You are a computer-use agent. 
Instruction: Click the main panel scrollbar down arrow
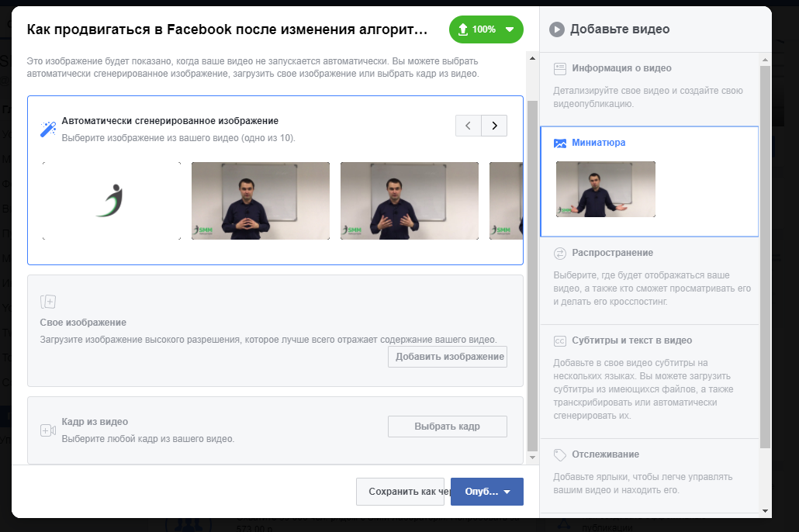[532, 458]
